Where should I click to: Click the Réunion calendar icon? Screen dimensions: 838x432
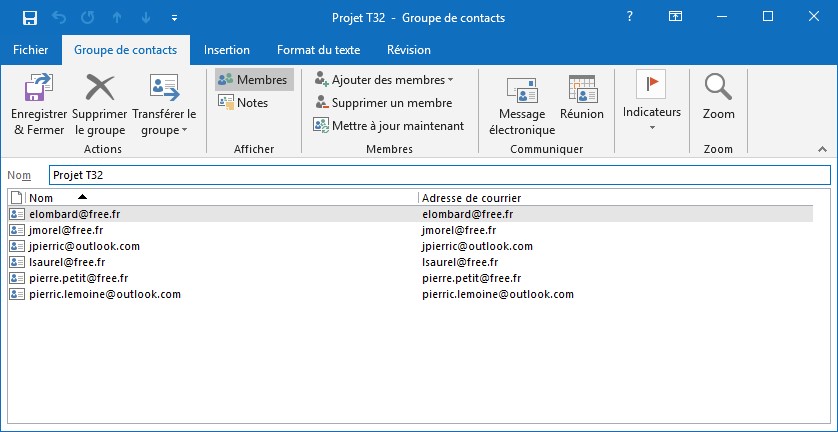[581, 90]
